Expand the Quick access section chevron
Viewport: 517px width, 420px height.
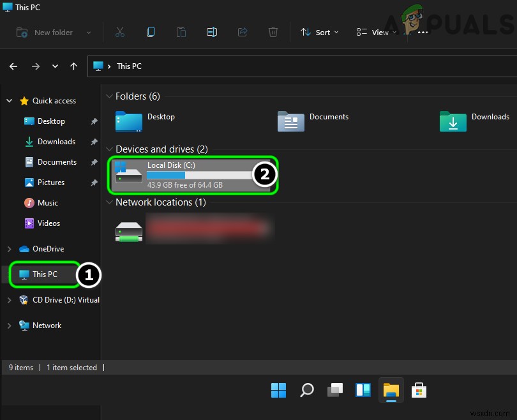pyautogui.click(x=9, y=100)
